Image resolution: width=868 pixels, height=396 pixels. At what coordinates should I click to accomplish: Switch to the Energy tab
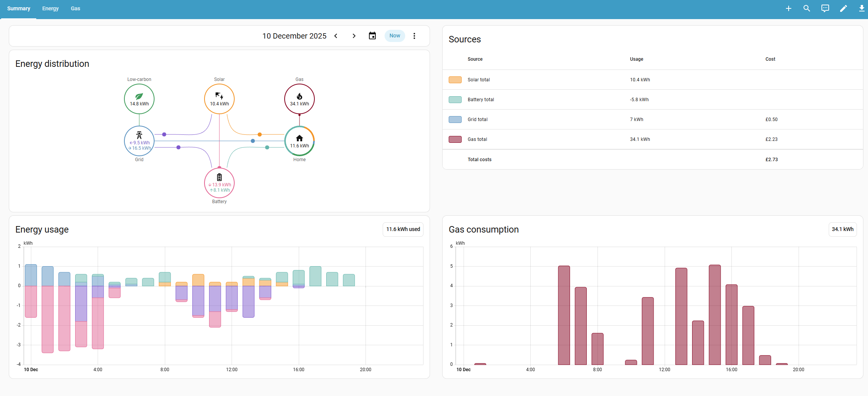point(50,9)
